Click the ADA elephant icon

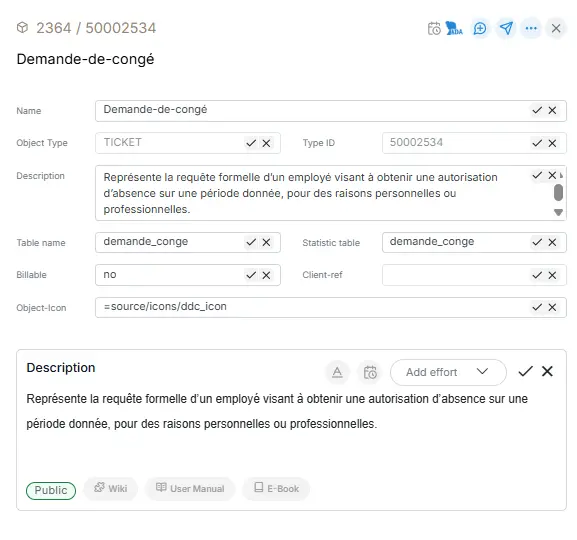[454, 28]
